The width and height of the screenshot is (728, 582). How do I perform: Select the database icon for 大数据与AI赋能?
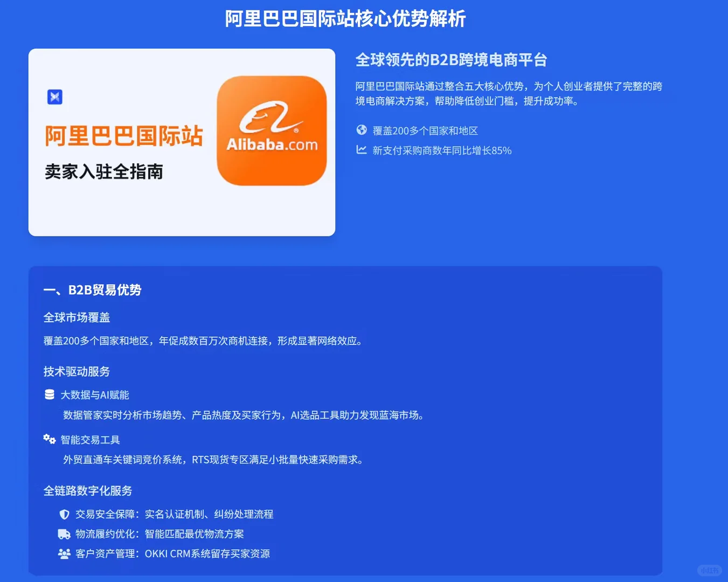pos(49,394)
